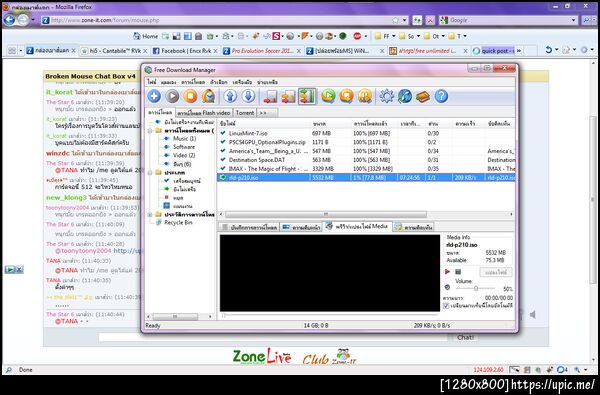600x395 pixels.
Task: Select light traffic mode icon in FDM toolbar
Action: (x=270, y=96)
